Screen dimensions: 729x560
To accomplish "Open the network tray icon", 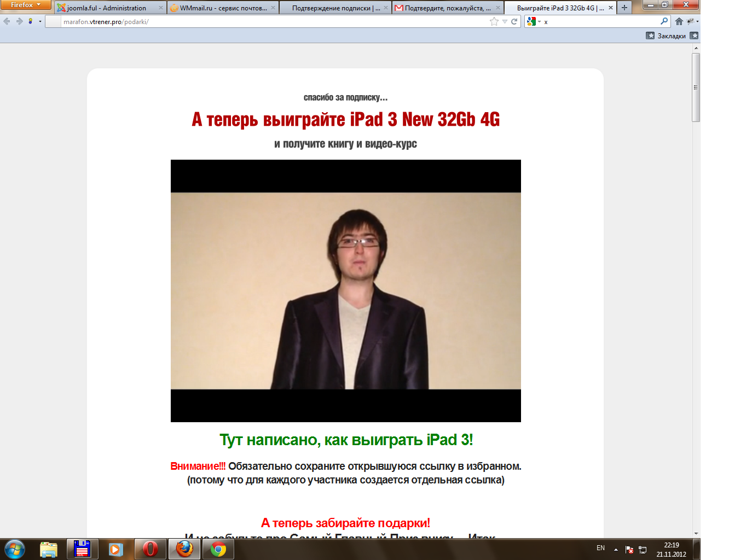I will pos(643,550).
